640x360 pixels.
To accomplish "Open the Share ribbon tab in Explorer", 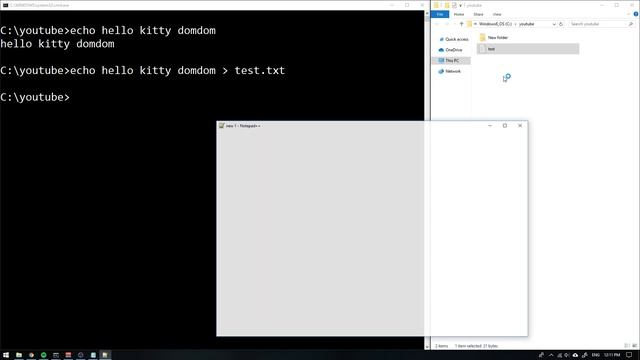I will (478, 14).
